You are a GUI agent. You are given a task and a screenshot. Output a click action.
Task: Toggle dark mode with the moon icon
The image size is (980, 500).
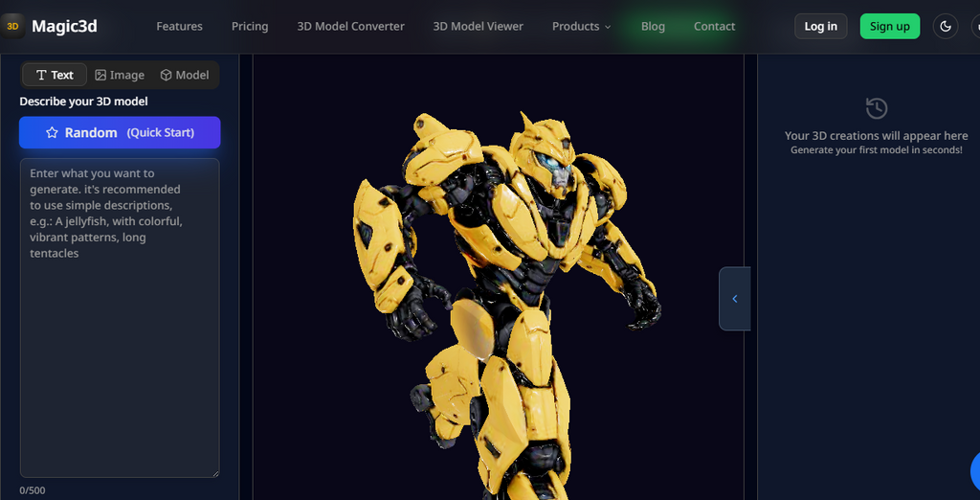click(946, 26)
